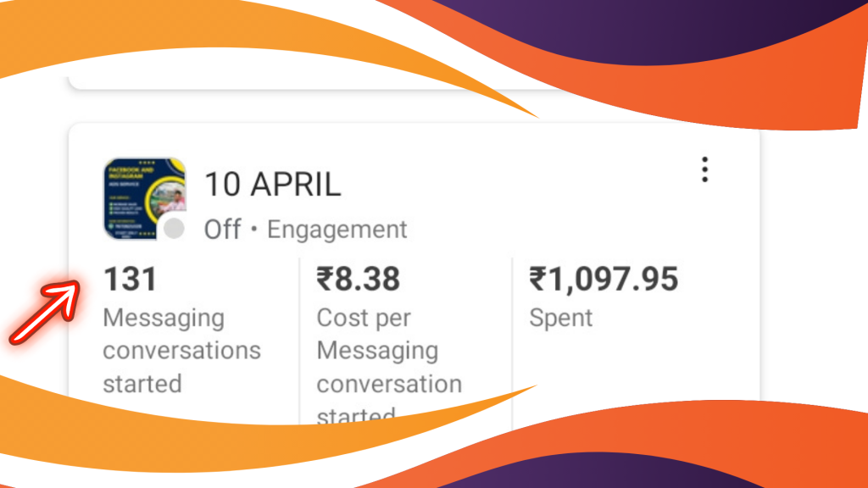This screenshot has height=488, width=868.
Task: Click the grey status dot on the ad thumbnail
Action: coord(174,229)
